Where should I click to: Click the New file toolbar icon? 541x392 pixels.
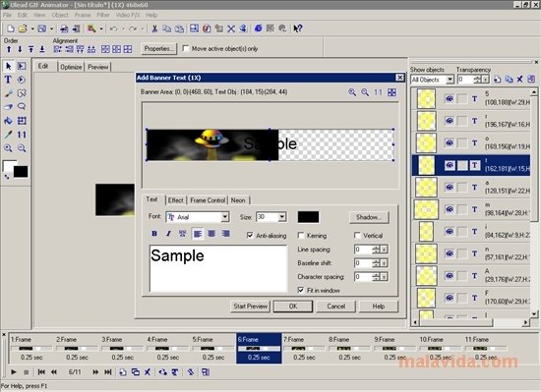coord(11,28)
